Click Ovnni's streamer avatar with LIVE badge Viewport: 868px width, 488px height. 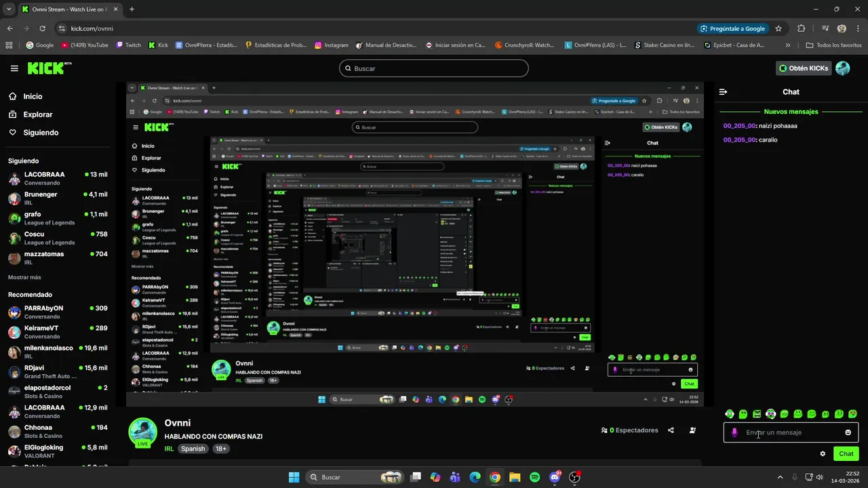(143, 433)
